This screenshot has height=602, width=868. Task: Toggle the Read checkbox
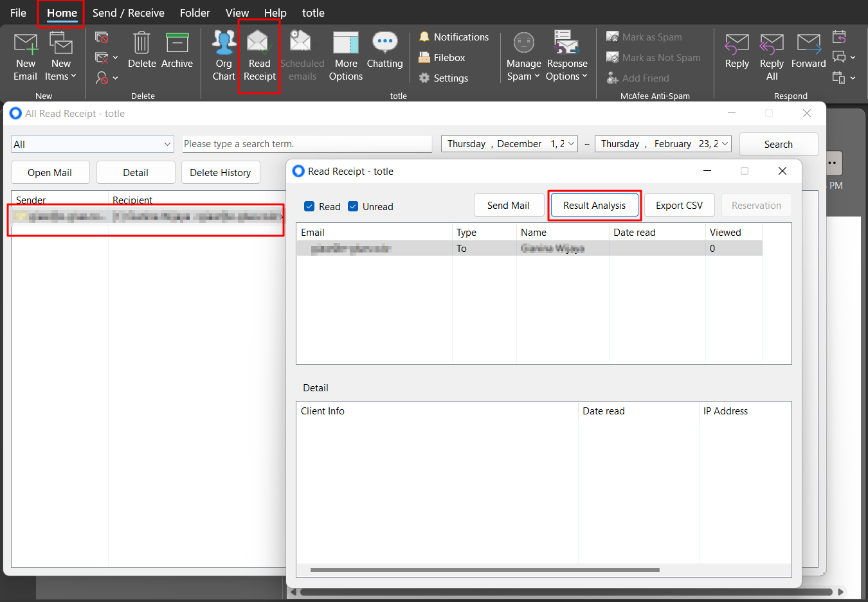click(309, 206)
